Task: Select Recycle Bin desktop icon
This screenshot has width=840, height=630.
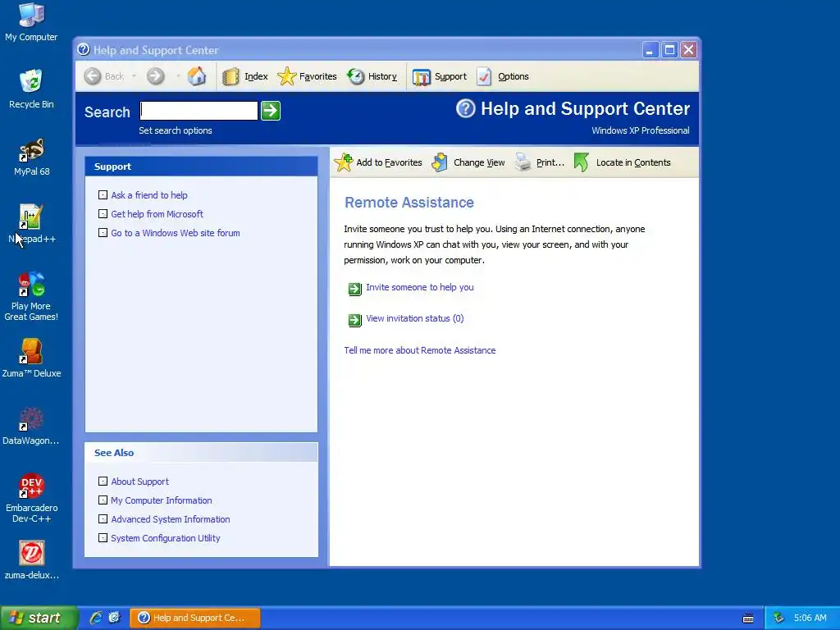Action: pos(31,89)
